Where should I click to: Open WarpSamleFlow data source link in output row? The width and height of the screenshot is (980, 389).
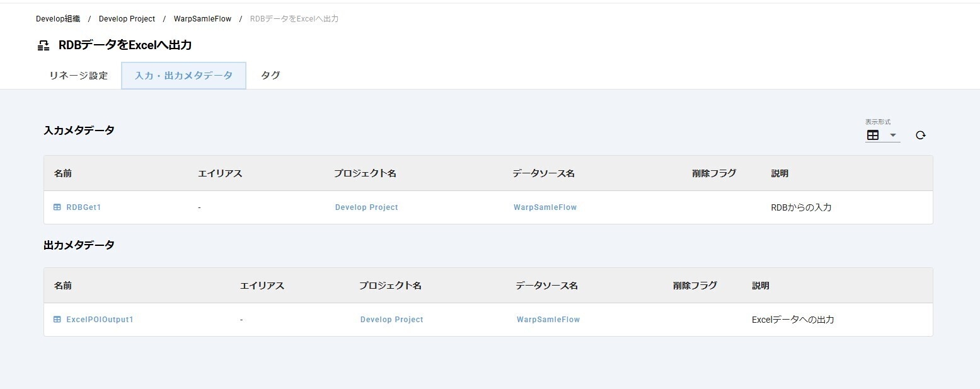[548, 320]
